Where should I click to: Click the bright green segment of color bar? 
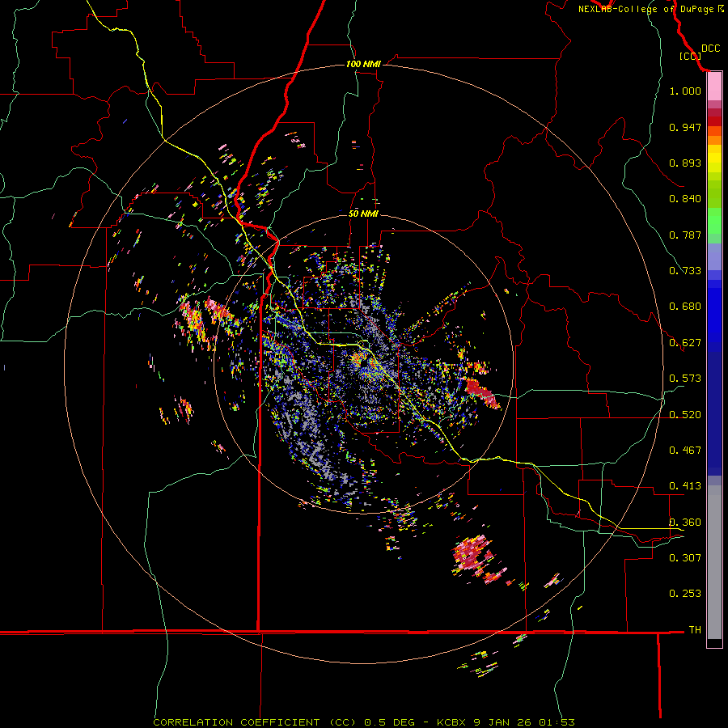[714, 221]
